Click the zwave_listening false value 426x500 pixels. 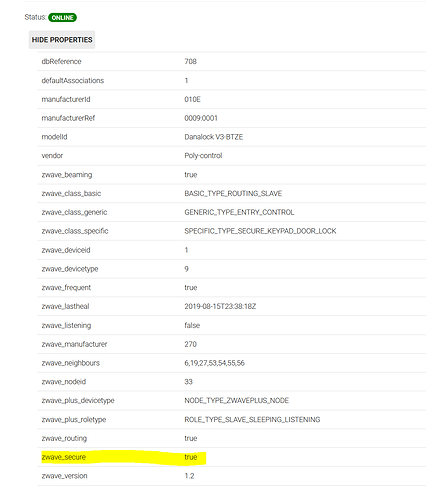[192, 325]
